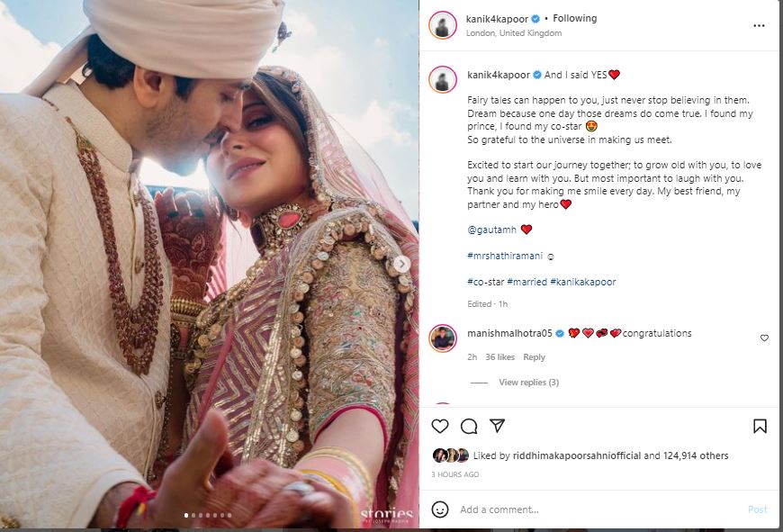This screenshot has width=783, height=532.
Task: Expand View replies (3) under comment
Action: pyautogui.click(x=528, y=383)
